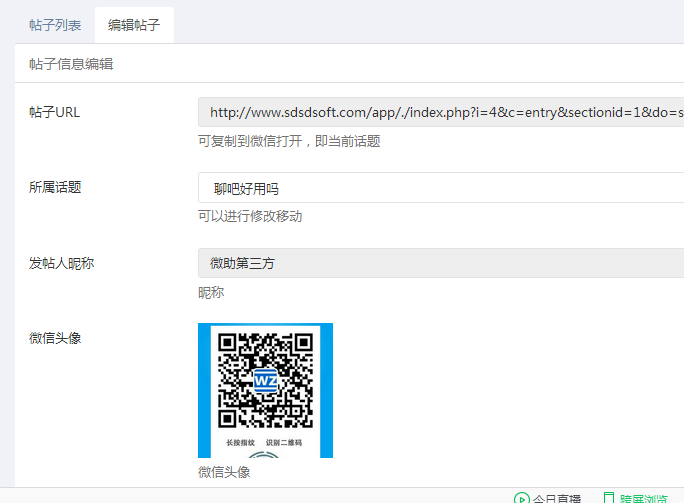Click the 昵称 hint text
This screenshot has height=503, width=684.
click(211, 293)
